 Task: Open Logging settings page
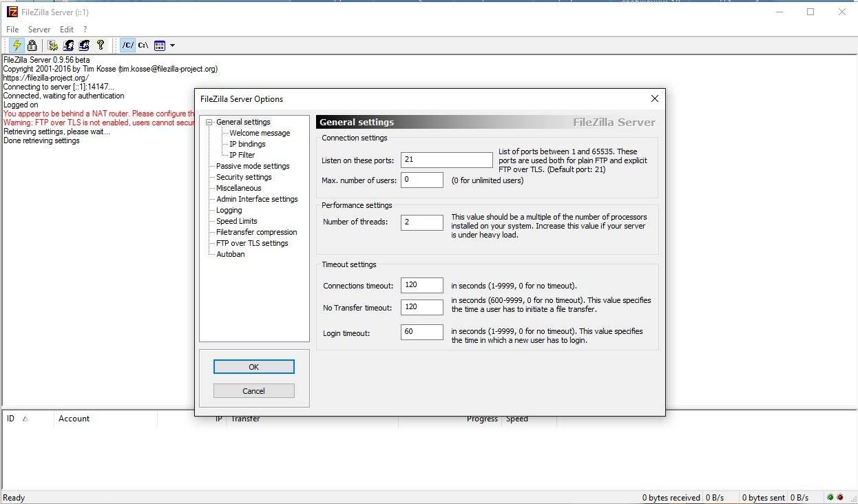tap(229, 210)
